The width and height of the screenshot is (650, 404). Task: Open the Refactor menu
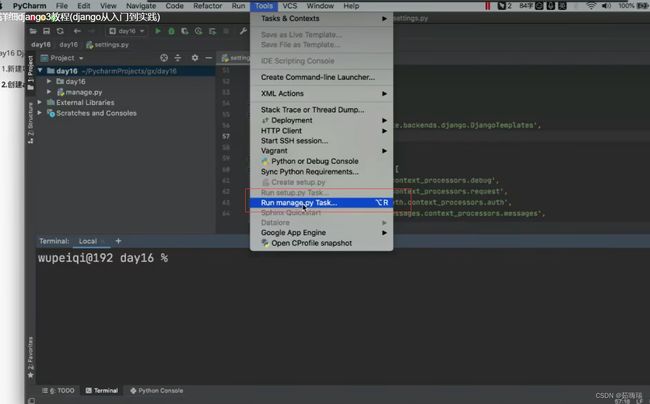click(207, 6)
